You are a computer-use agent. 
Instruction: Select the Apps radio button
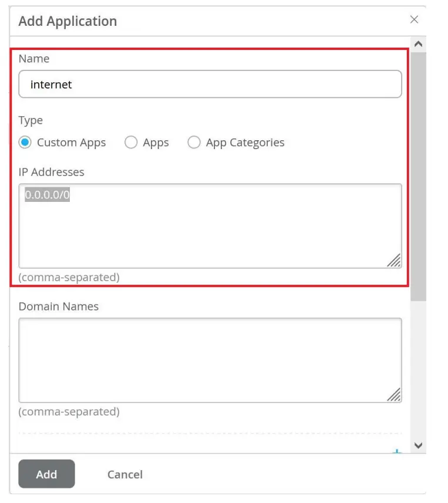(131, 143)
